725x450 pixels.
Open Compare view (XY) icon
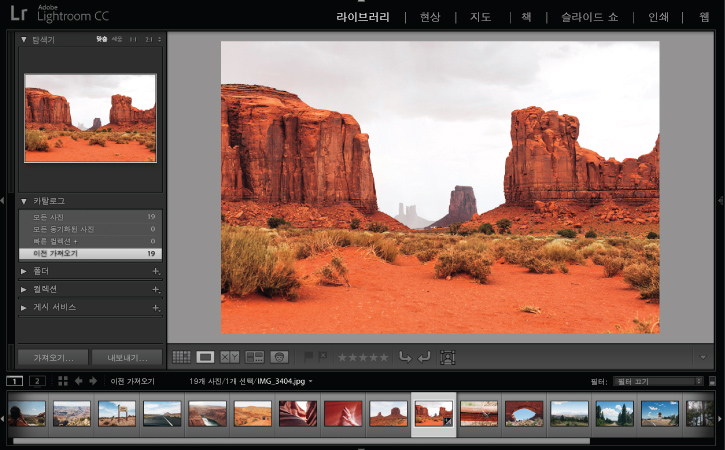pyautogui.click(x=229, y=357)
